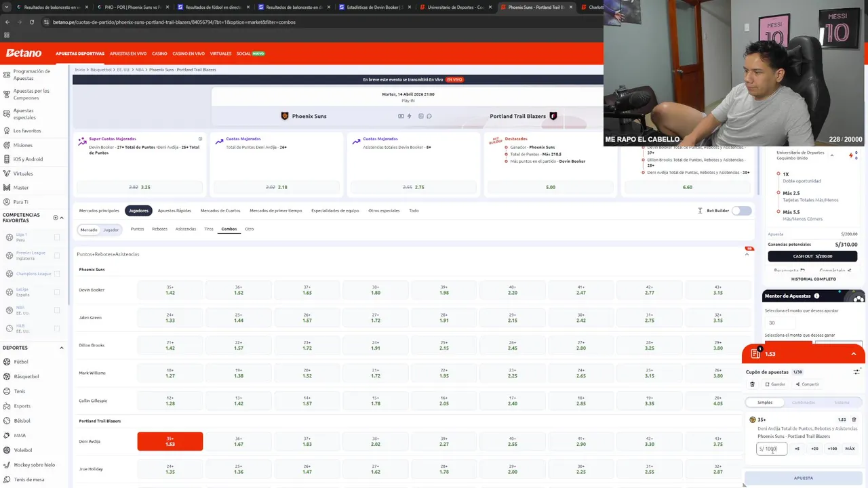This screenshot has height=488, width=868.
Task: Check the Premier League Inglaterra checkbox
Action: pyautogui.click(x=57, y=256)
